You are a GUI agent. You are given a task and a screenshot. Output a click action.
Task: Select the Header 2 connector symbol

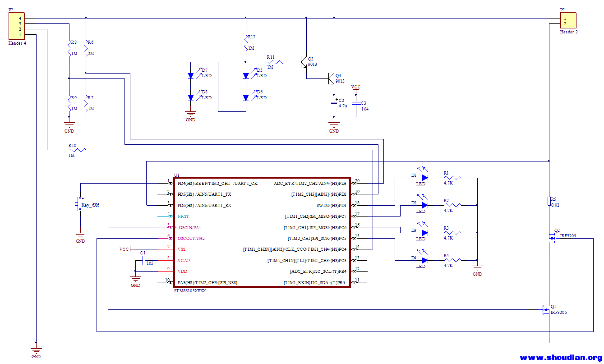tap(568, 21)
